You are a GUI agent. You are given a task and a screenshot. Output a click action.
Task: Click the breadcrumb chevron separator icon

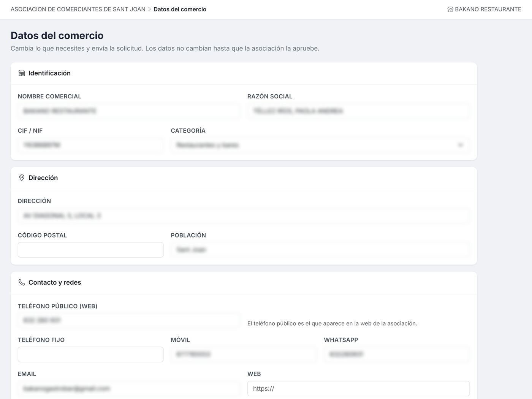pyautogui.click(x=149, y=9)
